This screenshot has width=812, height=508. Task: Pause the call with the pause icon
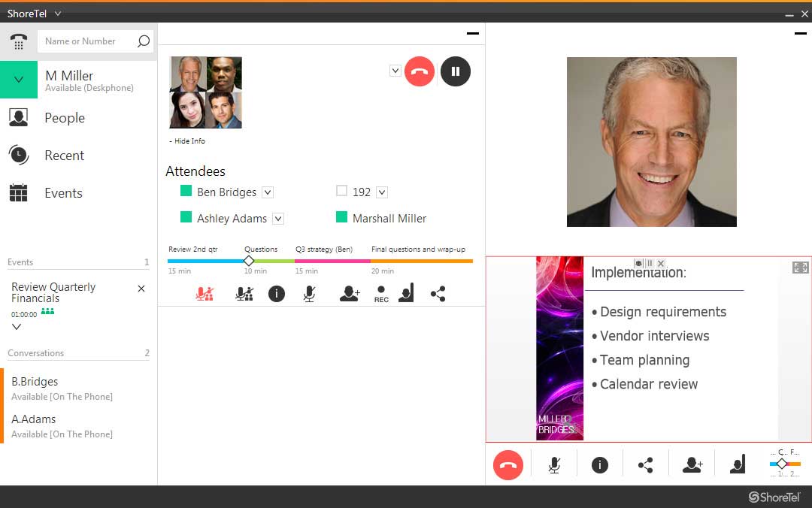point(456,71)
